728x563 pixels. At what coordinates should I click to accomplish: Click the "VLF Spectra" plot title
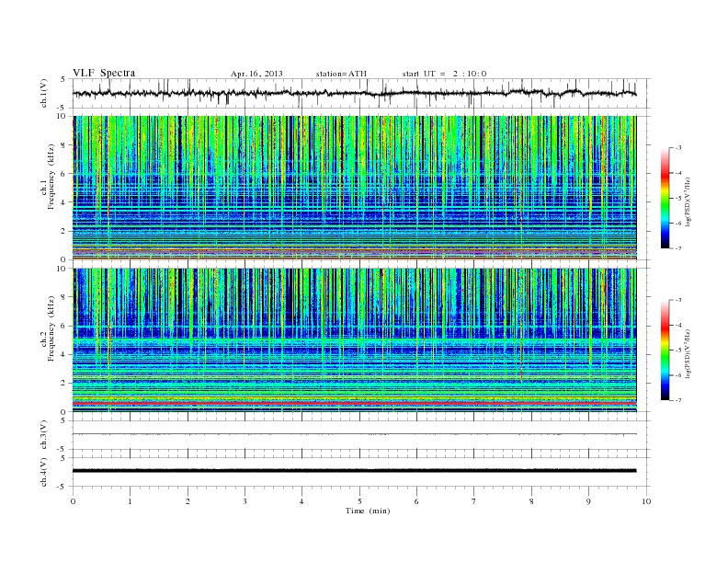(x=104, y=73)
